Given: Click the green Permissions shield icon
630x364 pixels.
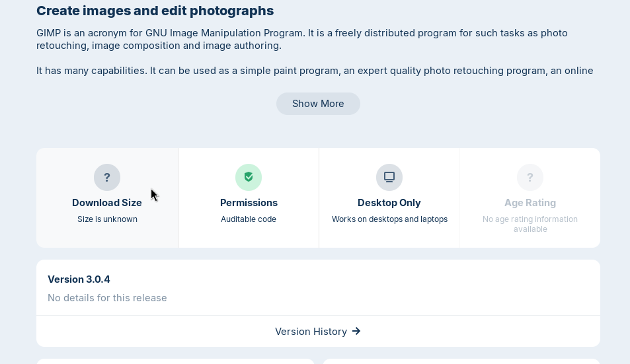Looking at the screenshot, I should coord(249,177).
